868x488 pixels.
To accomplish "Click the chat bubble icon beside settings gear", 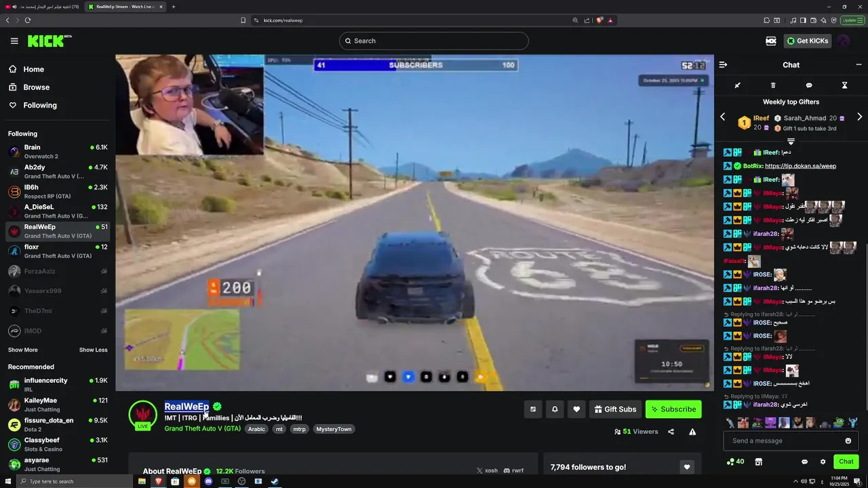I will pyautogui.click(x=804, y=462).
